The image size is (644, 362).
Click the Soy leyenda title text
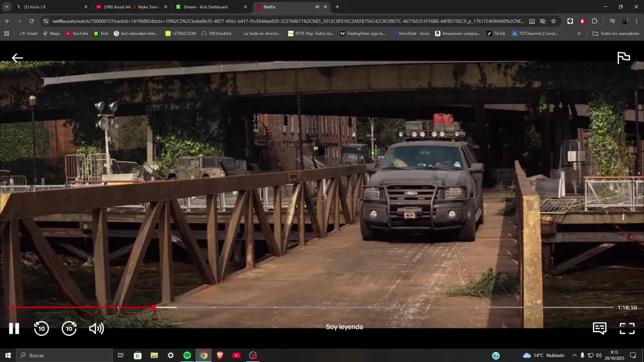344,327
